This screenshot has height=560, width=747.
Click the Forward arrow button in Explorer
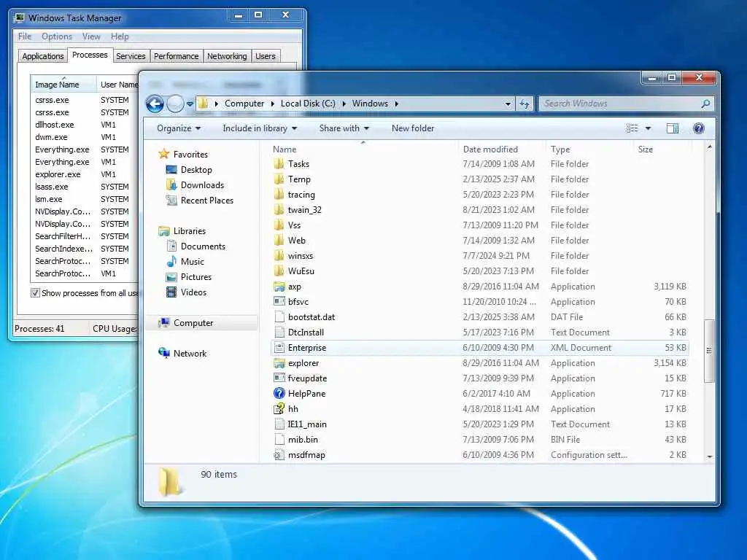175,104
